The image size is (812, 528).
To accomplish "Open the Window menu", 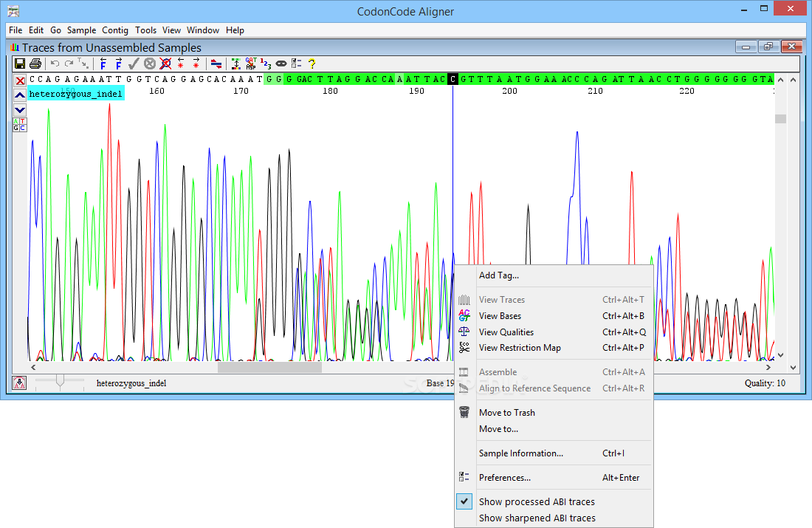I will [203, 30].
